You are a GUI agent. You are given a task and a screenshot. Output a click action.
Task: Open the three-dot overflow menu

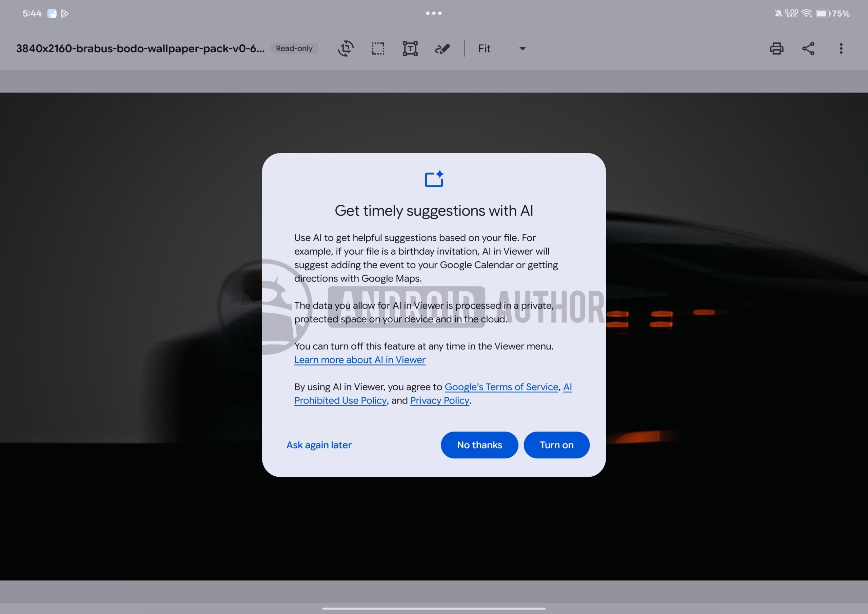[841, 48]
